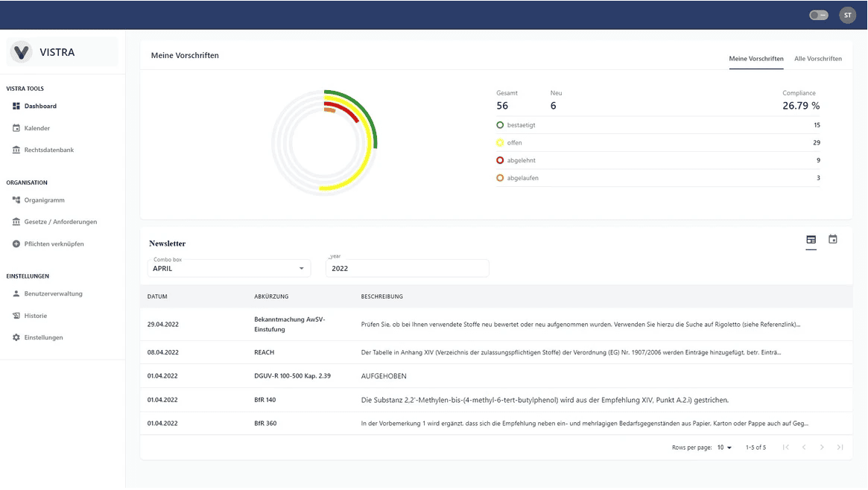
Task: Open the DGUV-R 100-500 Kap. 2.39 row
Action: 496,376
